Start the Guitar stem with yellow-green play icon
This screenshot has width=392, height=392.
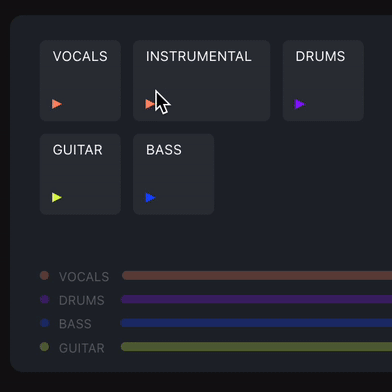coord(57,197)
